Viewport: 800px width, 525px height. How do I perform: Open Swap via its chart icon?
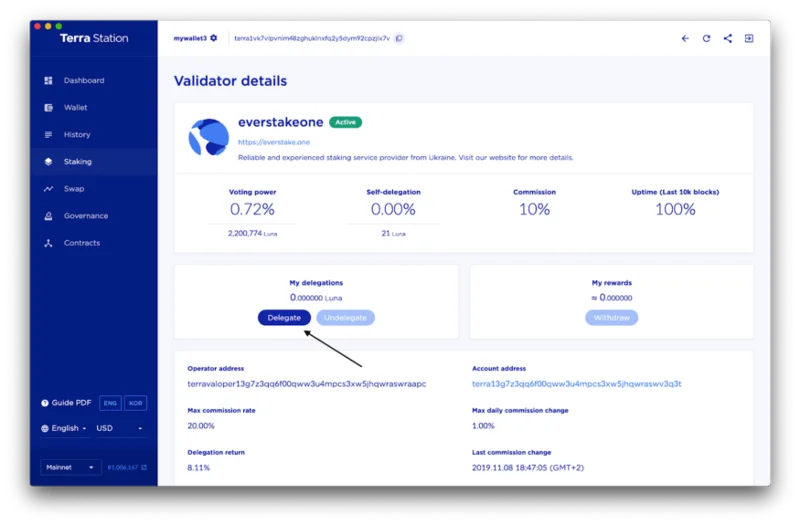point(48,189)
